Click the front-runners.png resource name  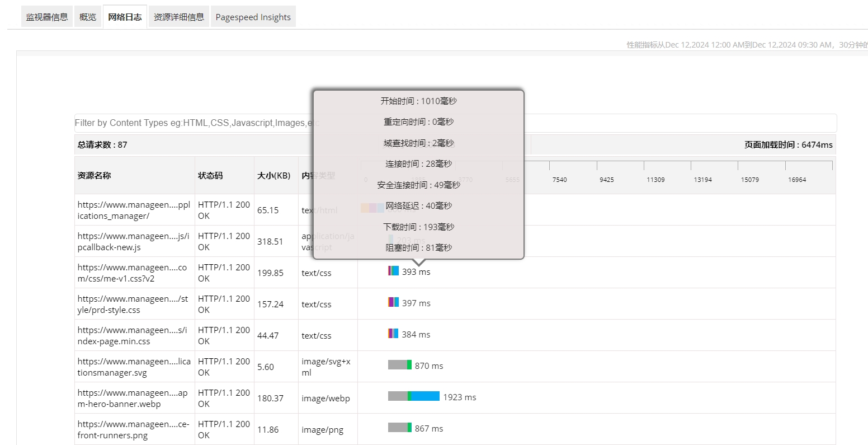click(134, 429)
